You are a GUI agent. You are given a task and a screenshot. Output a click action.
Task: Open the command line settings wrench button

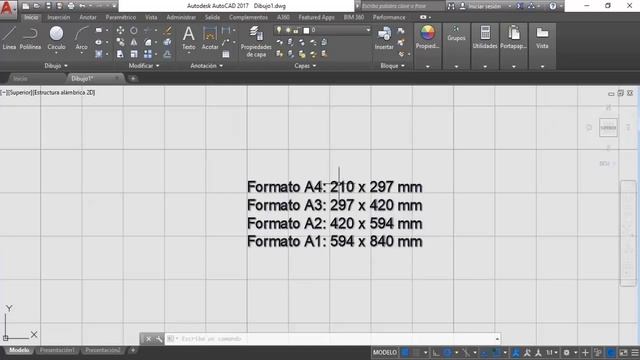(159, 339)
